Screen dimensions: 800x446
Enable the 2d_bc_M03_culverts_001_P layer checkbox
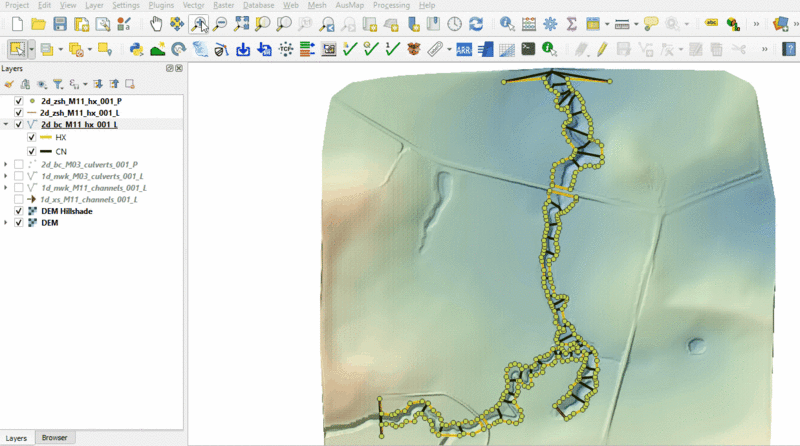click(19, 163)
